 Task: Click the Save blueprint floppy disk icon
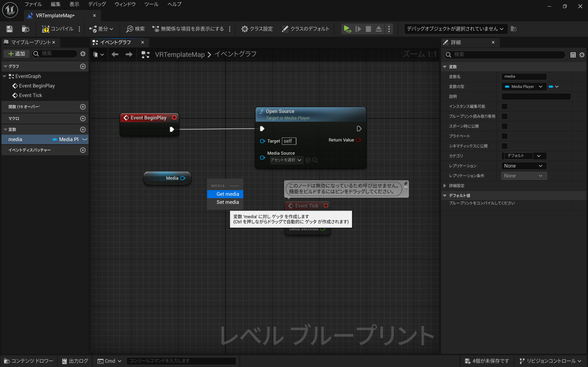pos(9,29)
